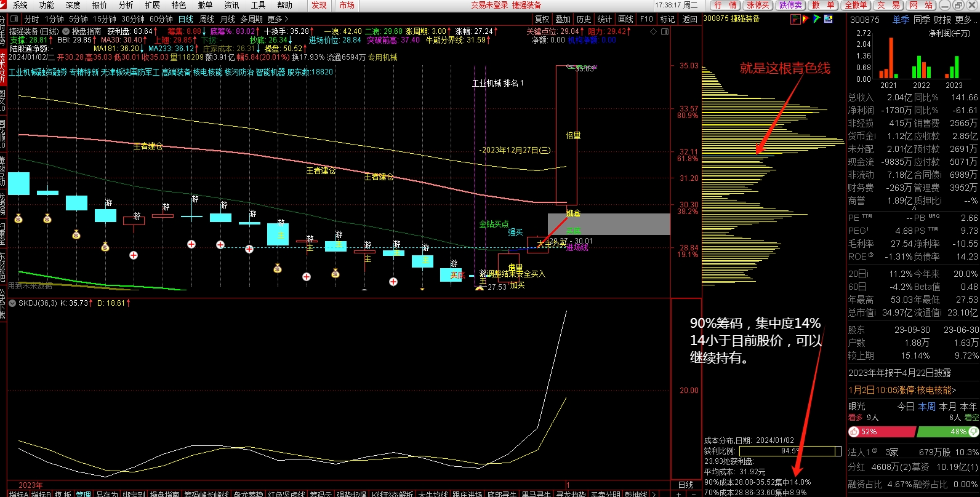980x497 pixels.
Task: Click the thumbs-down icon on the 48% bar
Action: [974, 432]
